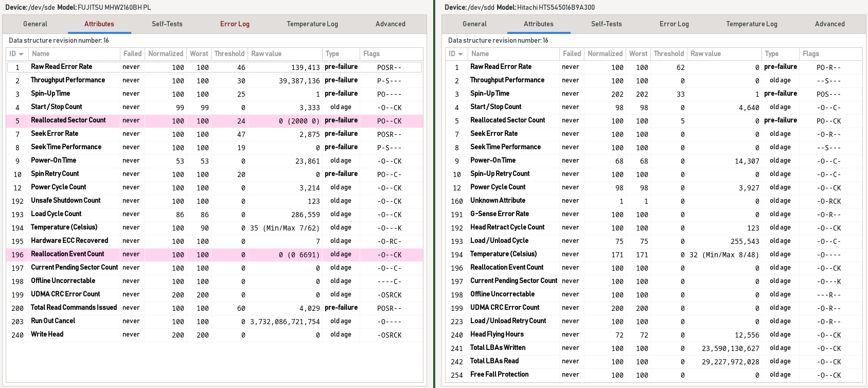
Task: Click the Type column header in Hitachi table
Action: (x=781, y=54)
